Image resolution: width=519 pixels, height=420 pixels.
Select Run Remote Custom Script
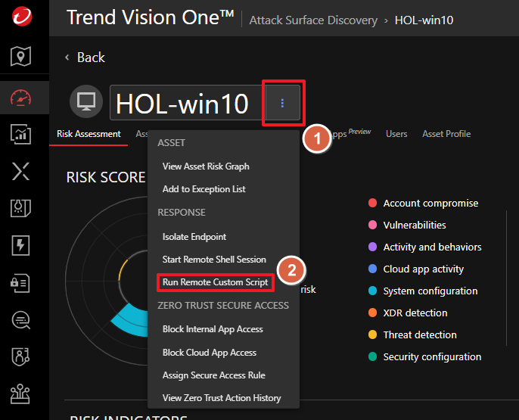tap(215, 282)
